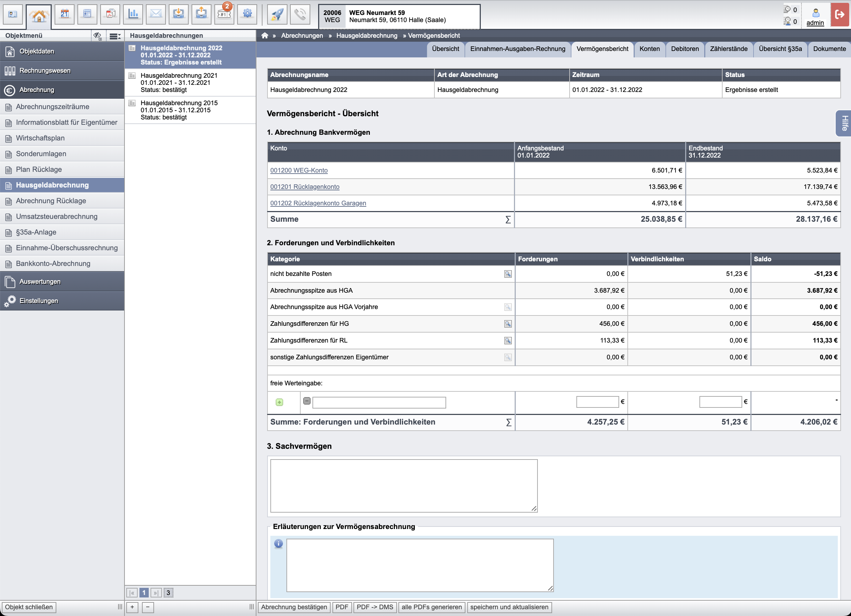Expand the Einstellungen menu section
Screen dimensions: 851x616
[62, 301]
